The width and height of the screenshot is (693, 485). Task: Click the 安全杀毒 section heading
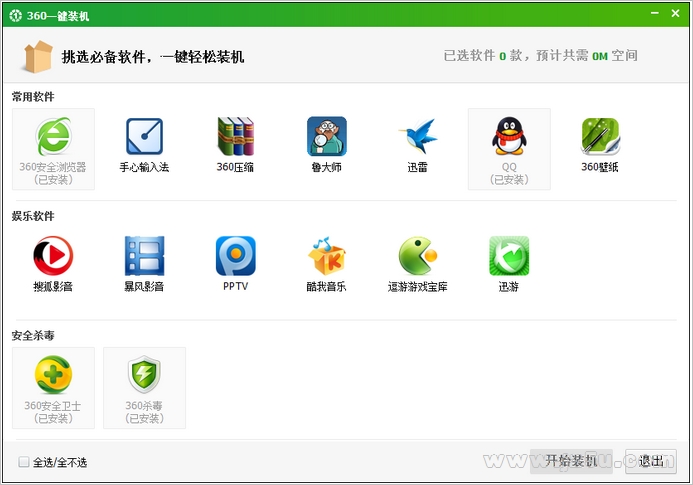click(x=33, y=335)
